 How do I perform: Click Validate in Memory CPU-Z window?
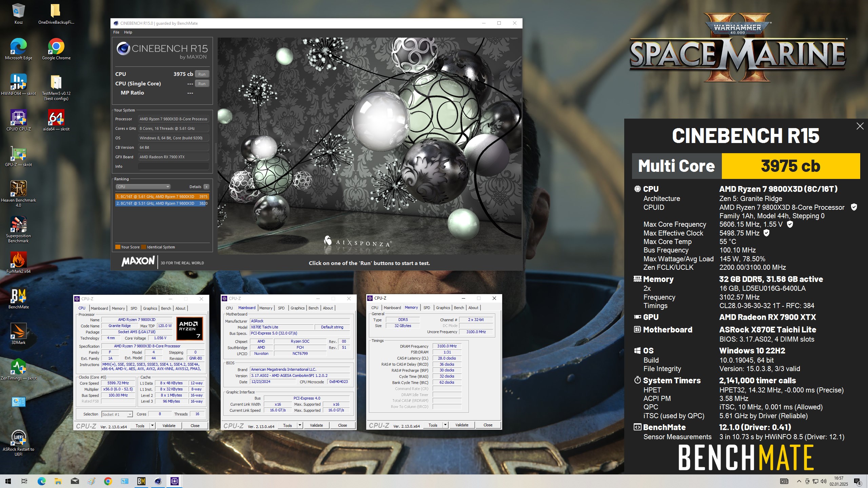click(462, 425)
